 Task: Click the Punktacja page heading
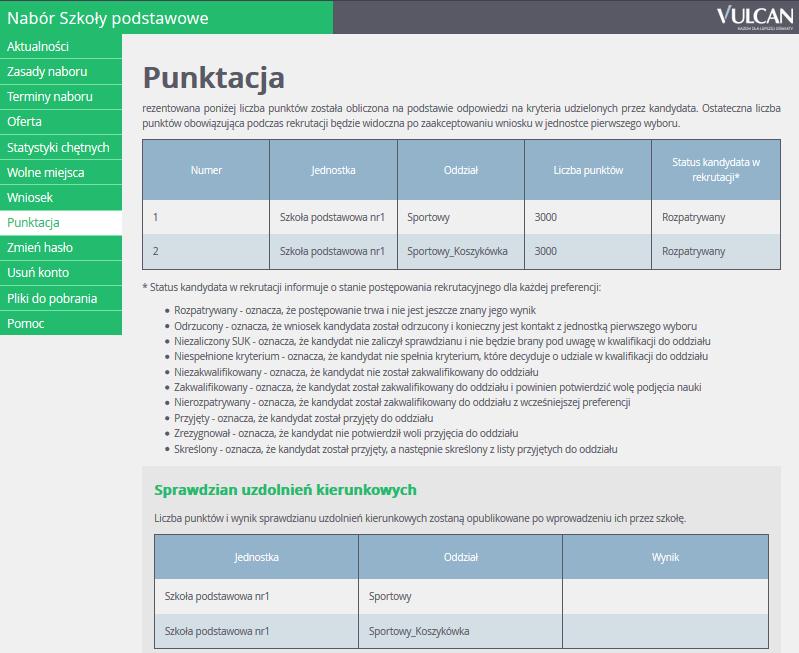[214, 77]
